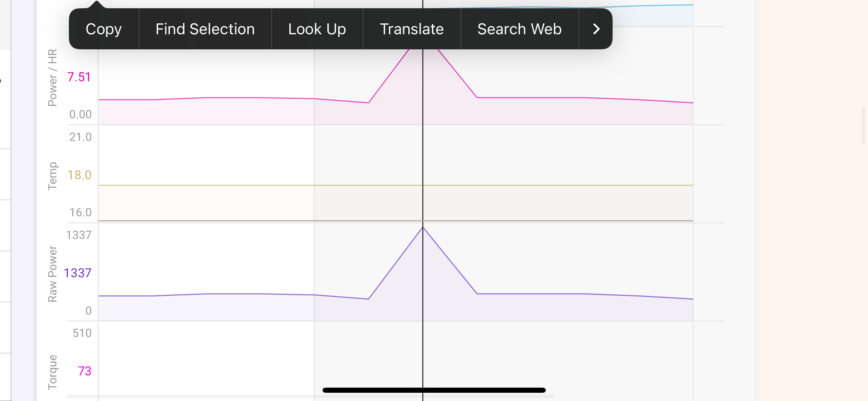Tap Translate in the popup bar
This screenshot has width=868, height=401.
point(412,29)
